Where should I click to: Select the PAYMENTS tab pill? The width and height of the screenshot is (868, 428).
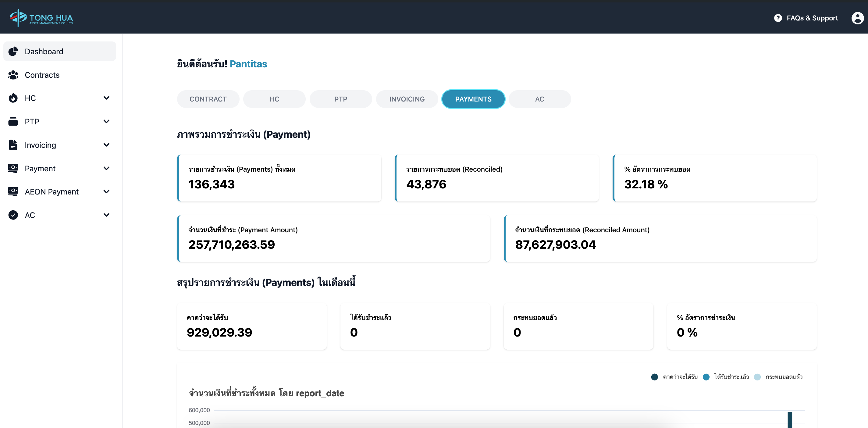(x=473, y=99)
